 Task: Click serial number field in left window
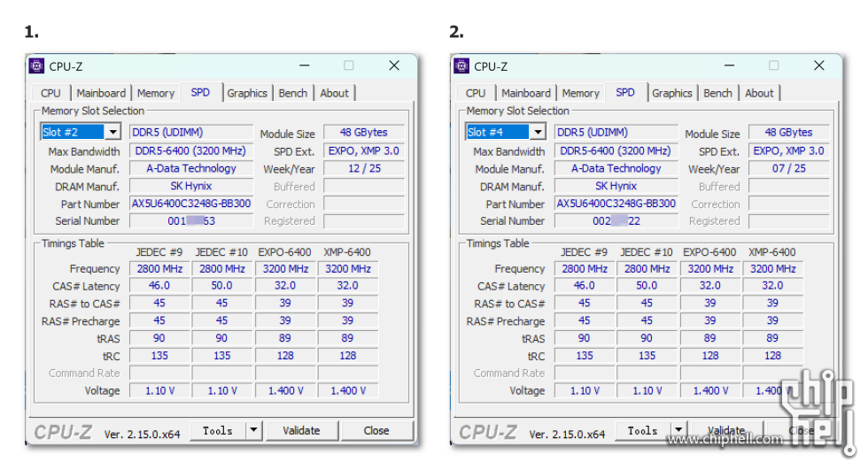pos(191,220)
